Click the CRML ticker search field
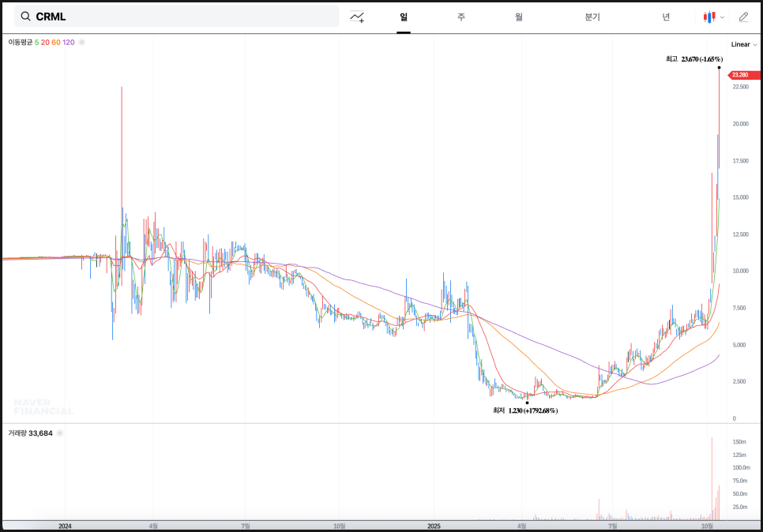Screen dimensions: 763x532 coord(182,17)
